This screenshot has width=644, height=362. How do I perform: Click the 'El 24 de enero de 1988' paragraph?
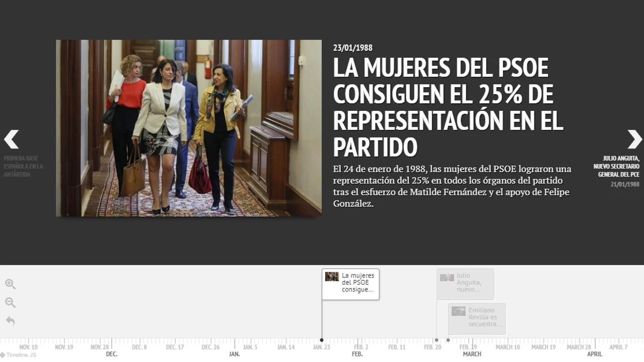click(452, 186)
